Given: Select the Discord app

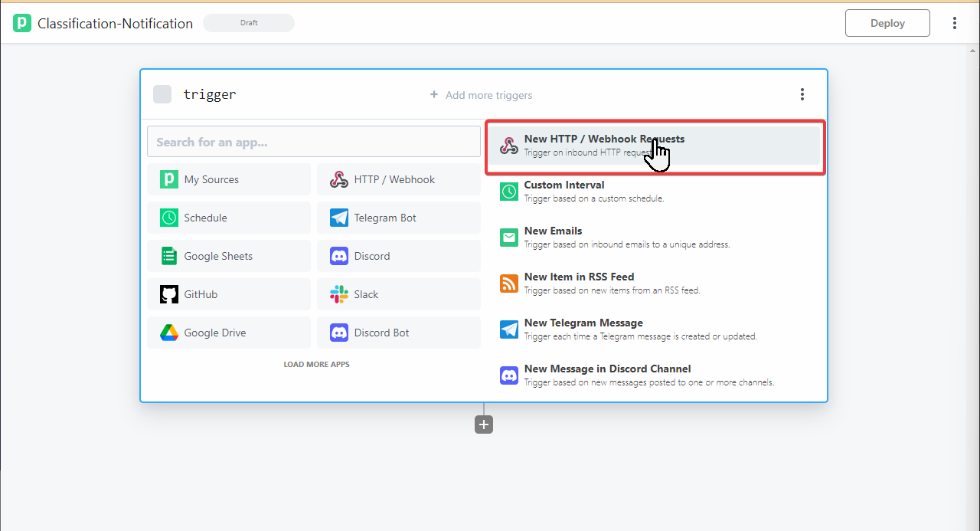Looking at the screenshot, I should click(399, 256).
